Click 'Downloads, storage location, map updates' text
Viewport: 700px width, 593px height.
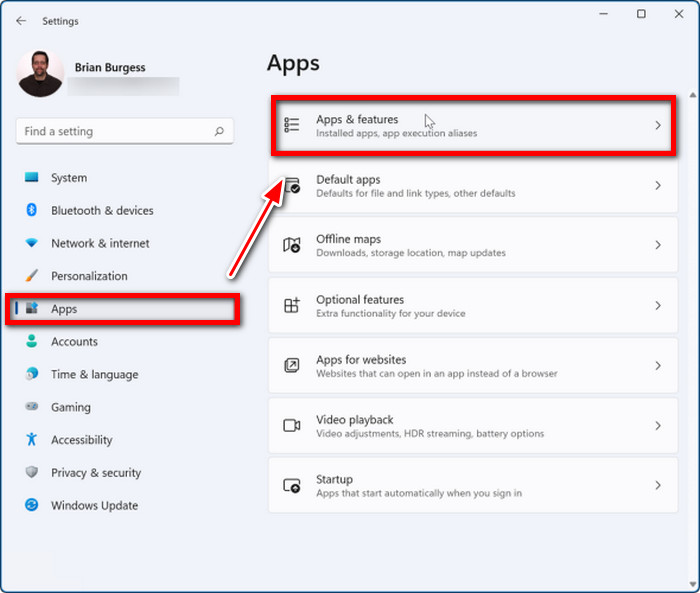(411, 253)
